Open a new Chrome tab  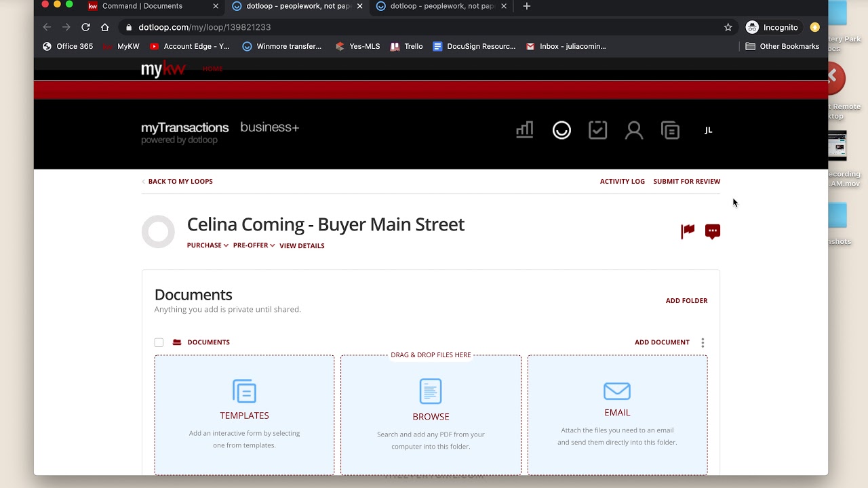[x=526, y=6]
